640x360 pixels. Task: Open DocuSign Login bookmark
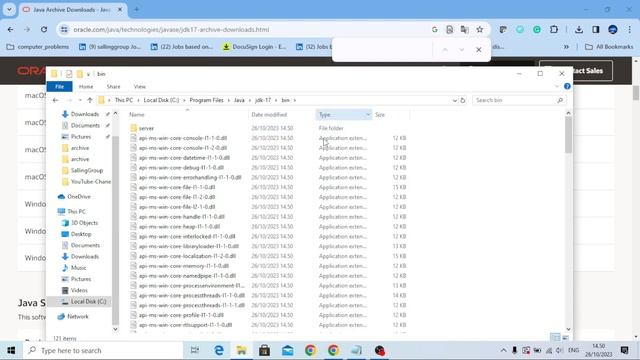click(x=254, y=47)
